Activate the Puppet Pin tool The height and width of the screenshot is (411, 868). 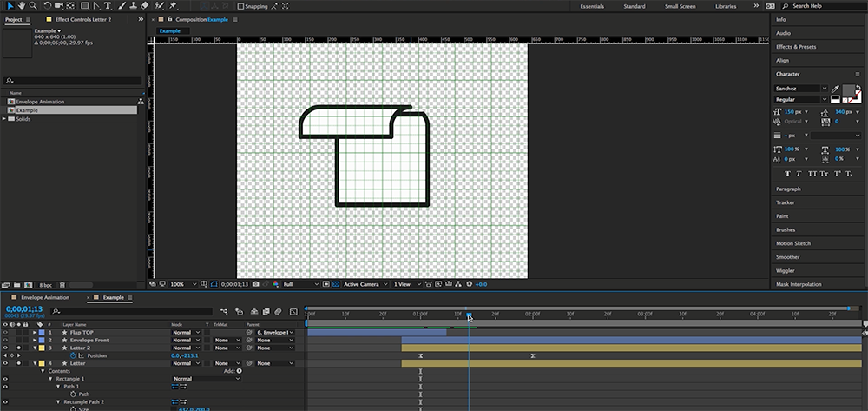coord(174,6)
